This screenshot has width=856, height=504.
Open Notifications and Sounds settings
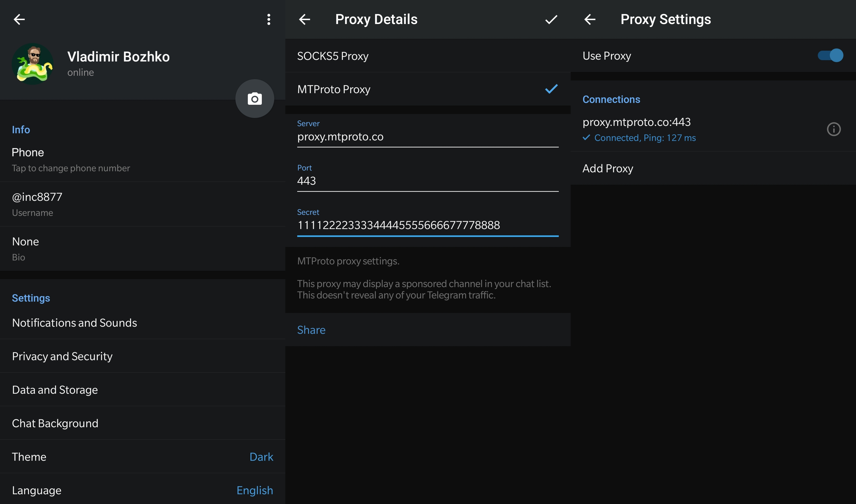[x=75, y=322]
